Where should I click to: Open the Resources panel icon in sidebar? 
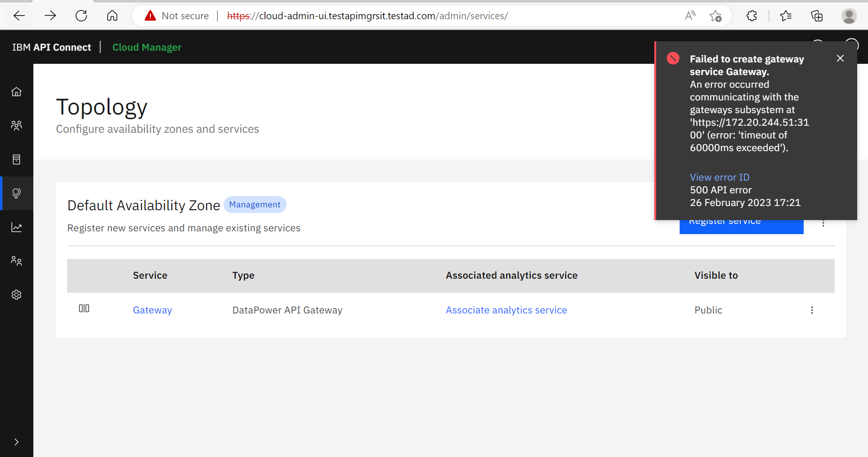(16, 160)
